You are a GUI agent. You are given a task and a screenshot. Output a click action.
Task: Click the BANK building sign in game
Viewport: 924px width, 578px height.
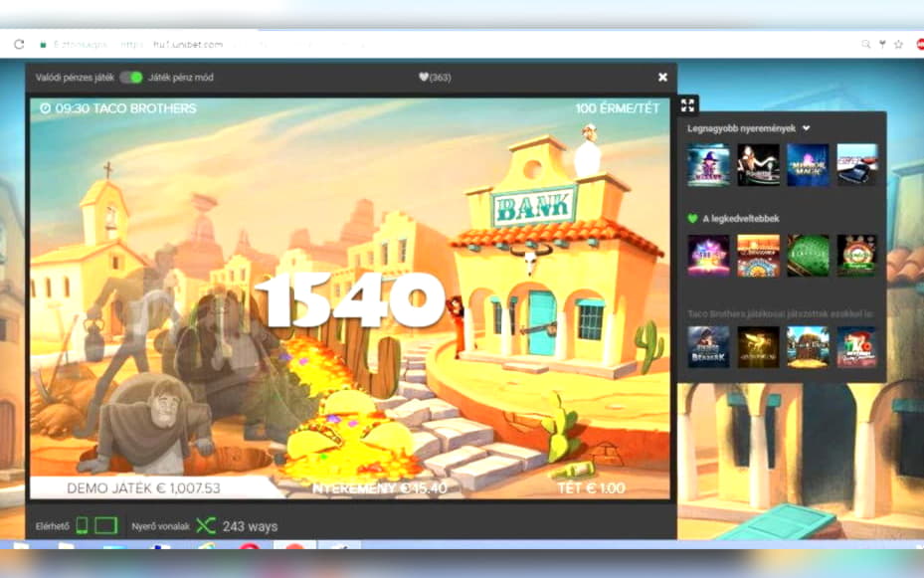533,207
